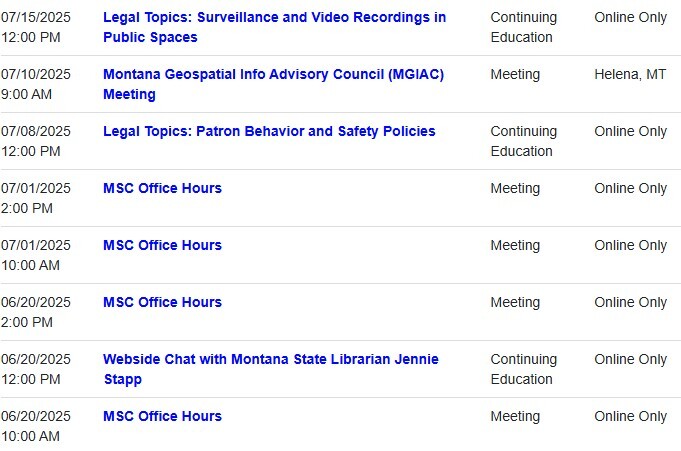Open MSC Office Hours on 07/01/2025 10:00 AM
This screenshot has width=681, height=451.
point(162,246)
